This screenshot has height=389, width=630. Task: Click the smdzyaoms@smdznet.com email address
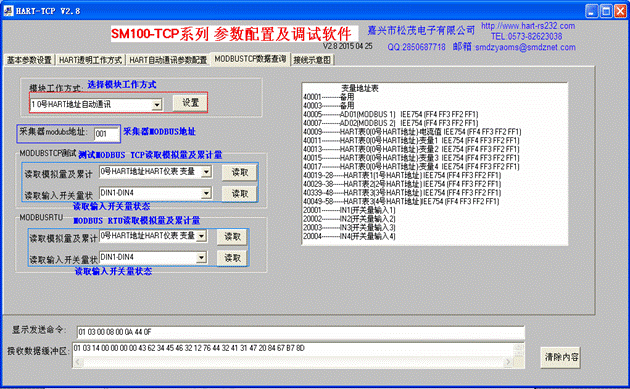[x=525, y=47]
